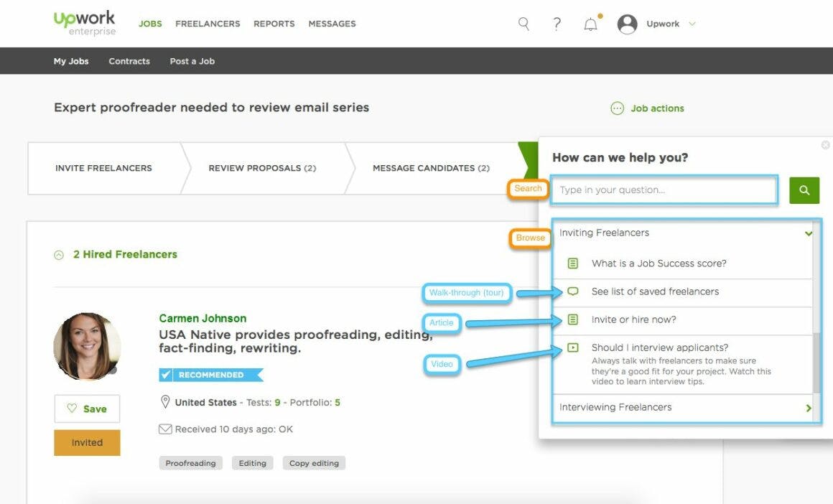Click the help panel scrollbar
Viewport: 833px width, 504px height.
coord(816,363)
